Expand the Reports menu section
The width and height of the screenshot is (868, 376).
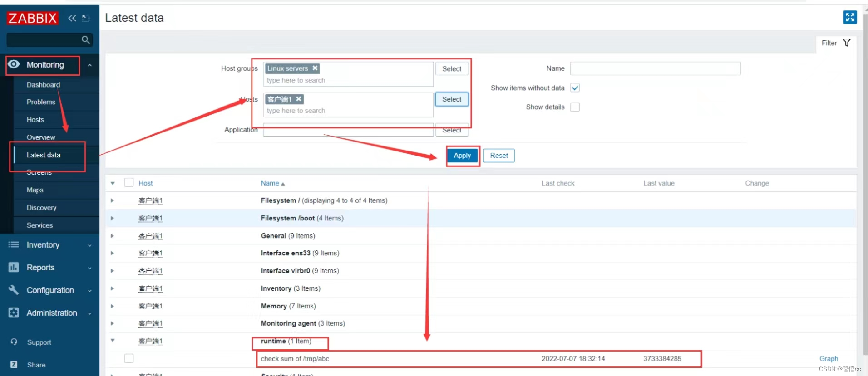90,268
